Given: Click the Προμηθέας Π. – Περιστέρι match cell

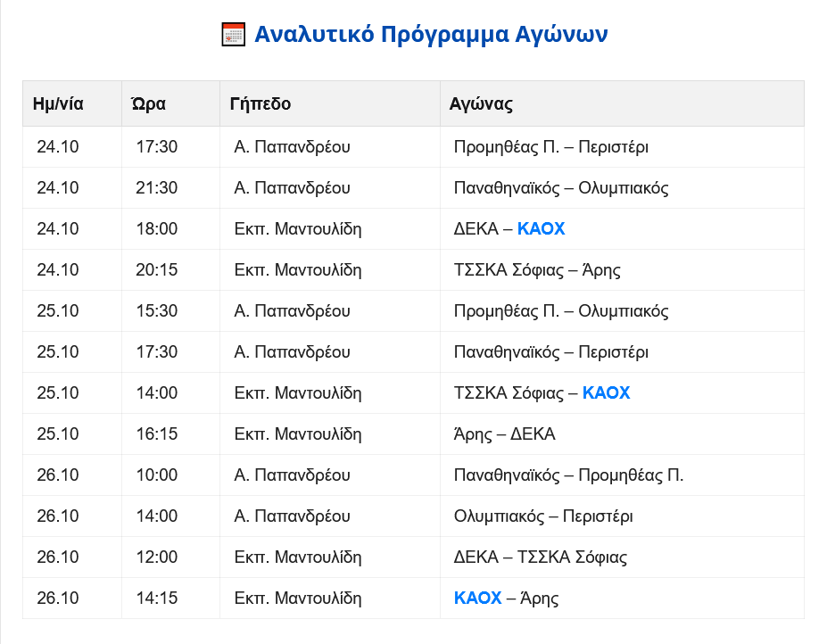Looking at the screenshot, I should [550, 147].
